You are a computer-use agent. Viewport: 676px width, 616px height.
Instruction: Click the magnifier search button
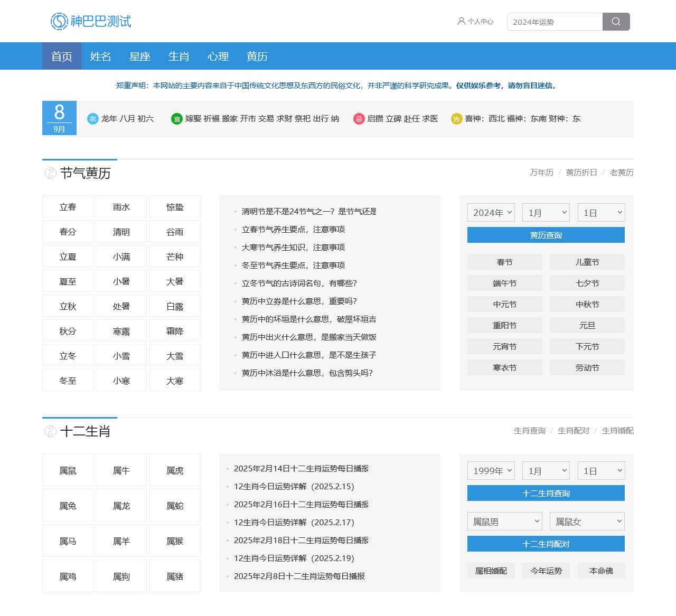616,22
